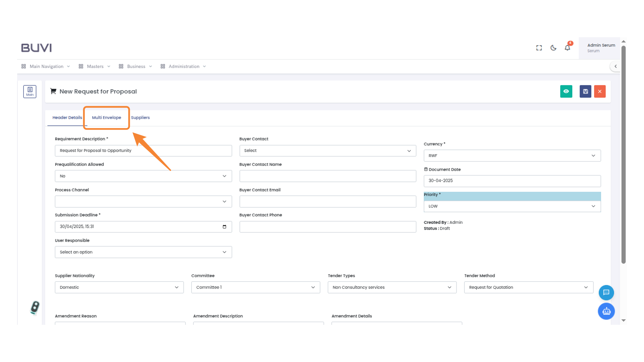
Task: Open calendar picker in Submission Deadline
Action: tap(224, 227)
